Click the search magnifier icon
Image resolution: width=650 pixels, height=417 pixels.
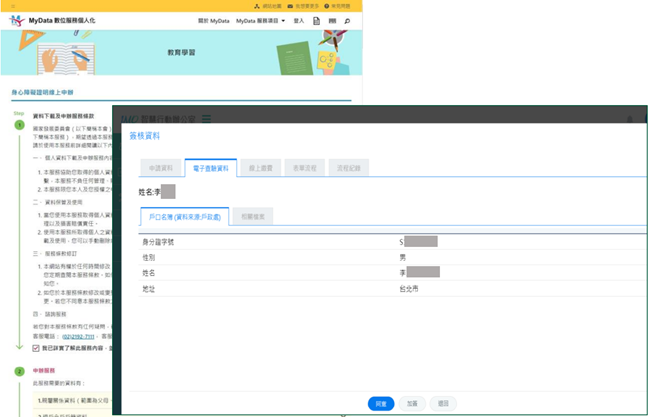(x=347, y=21)
